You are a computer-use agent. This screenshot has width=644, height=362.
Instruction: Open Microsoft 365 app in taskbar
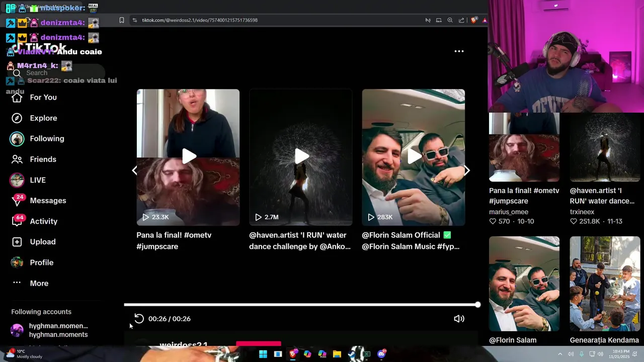point(323,354)
